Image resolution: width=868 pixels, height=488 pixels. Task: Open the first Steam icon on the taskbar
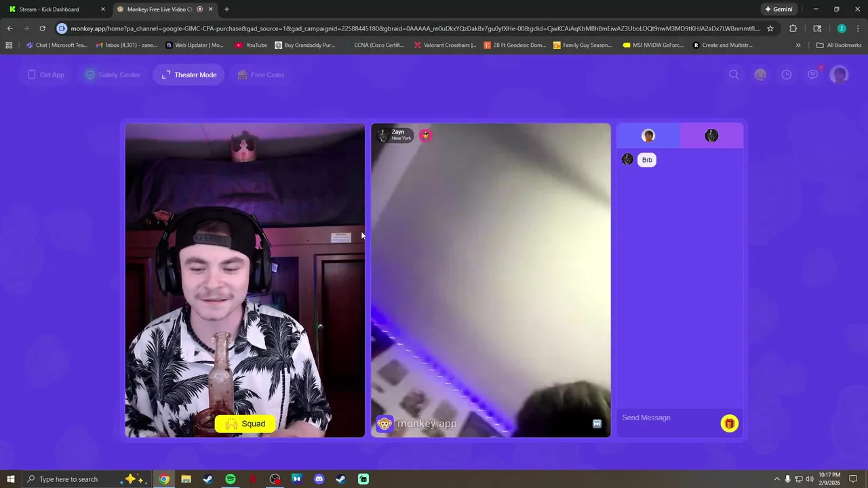[208, 479]
